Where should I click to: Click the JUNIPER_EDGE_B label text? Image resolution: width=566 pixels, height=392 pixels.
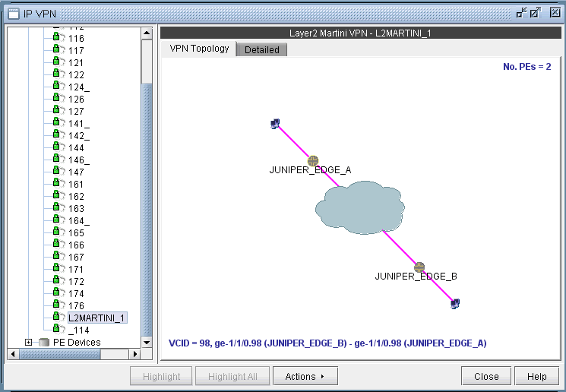coord(416,277)
